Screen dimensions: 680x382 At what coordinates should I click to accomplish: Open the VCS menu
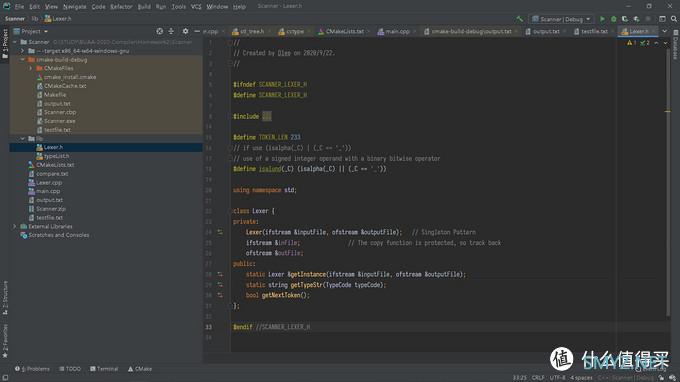[x=196, y=7]
